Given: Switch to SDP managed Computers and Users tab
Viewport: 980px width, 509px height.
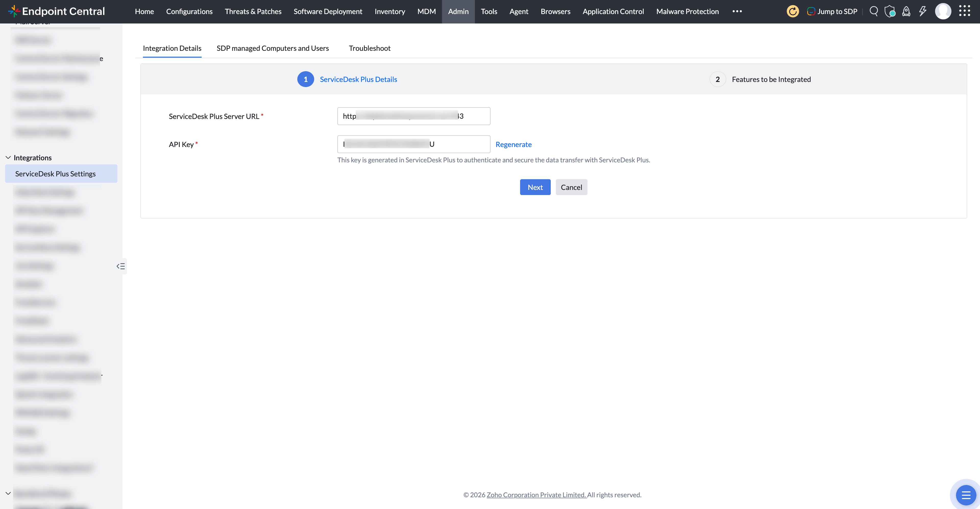Looking at the screenshot, I should 273,48.
